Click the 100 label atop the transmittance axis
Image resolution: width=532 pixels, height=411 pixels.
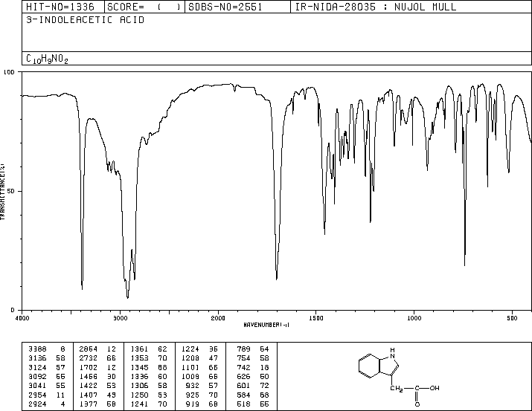(x=9, y=72)
